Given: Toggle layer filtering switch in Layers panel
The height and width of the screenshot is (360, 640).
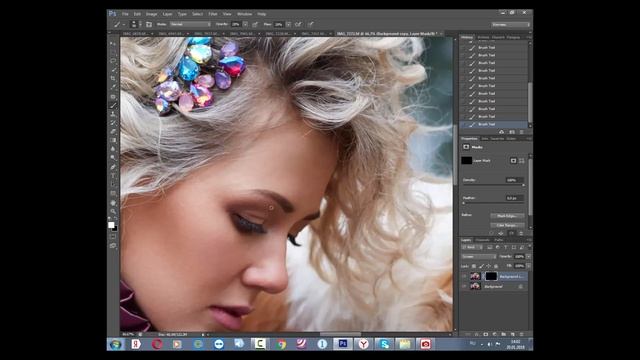Looking at the screenshot, I should click(x=529, y=247).
